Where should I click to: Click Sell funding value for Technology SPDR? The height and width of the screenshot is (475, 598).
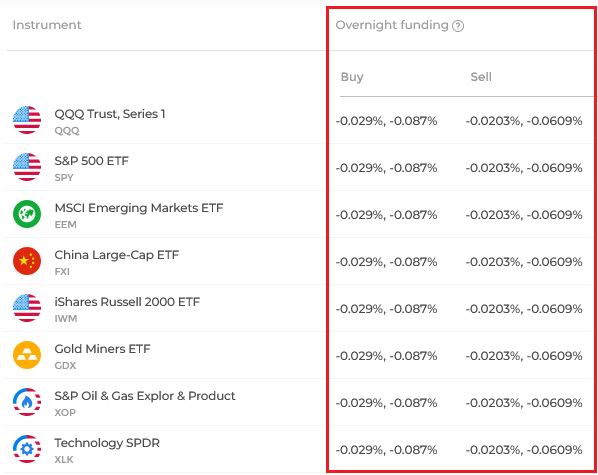(x=524, y=449)
